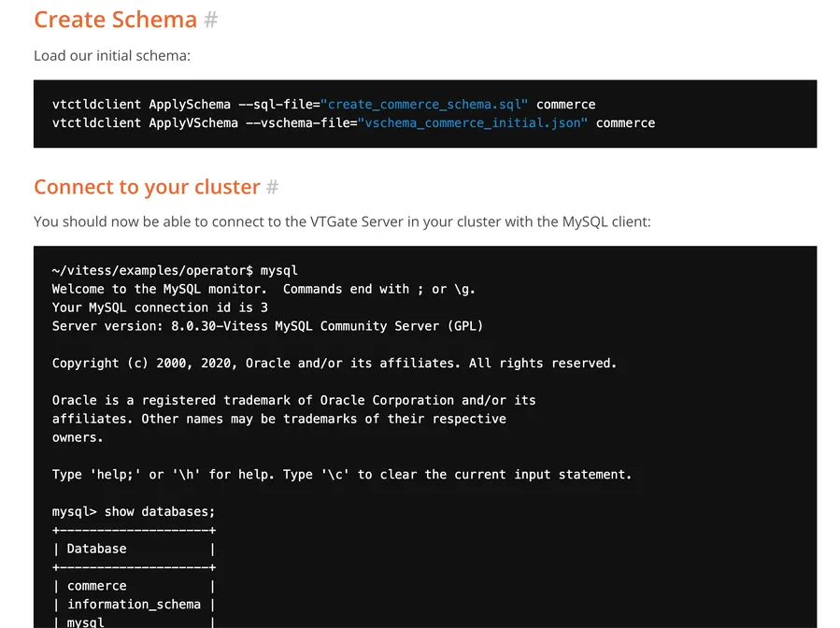This screenshot has width=840, height=628.
Task: Click the ~/vitess/examples/operator$ mysql prompt line
Action: [175, 270]
